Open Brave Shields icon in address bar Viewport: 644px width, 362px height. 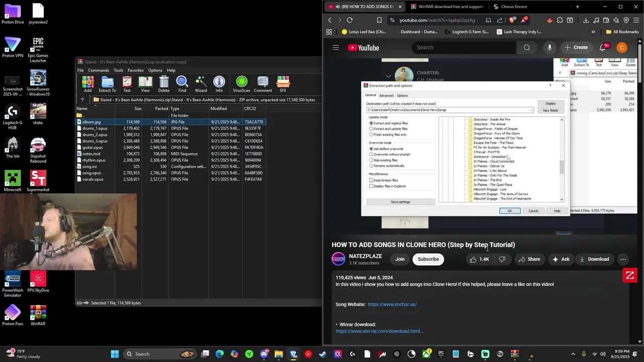click(512, 20)
